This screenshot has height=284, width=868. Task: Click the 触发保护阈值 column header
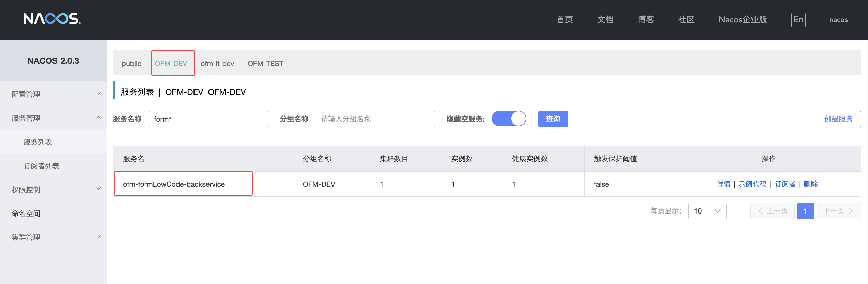tap(631, 159)
